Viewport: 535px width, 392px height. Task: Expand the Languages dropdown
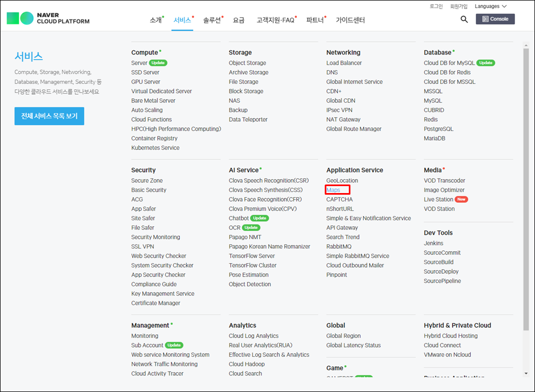coord(491,6)
